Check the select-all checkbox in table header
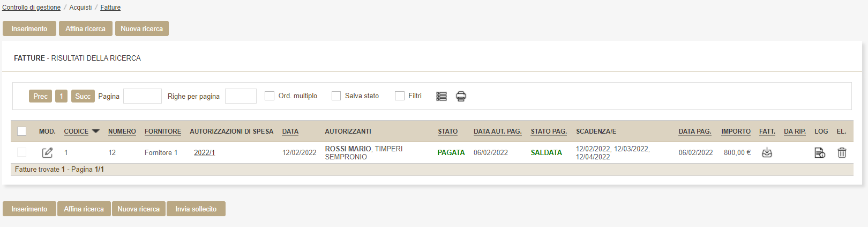Image resolution: width=868 pixels, height=227 pixels. (22, 131)
